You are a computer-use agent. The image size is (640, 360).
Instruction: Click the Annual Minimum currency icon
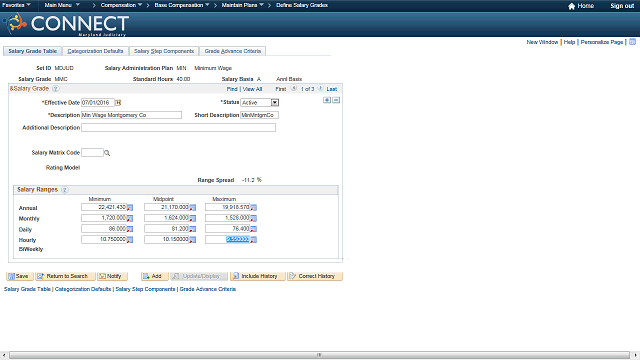click(130, 208)
